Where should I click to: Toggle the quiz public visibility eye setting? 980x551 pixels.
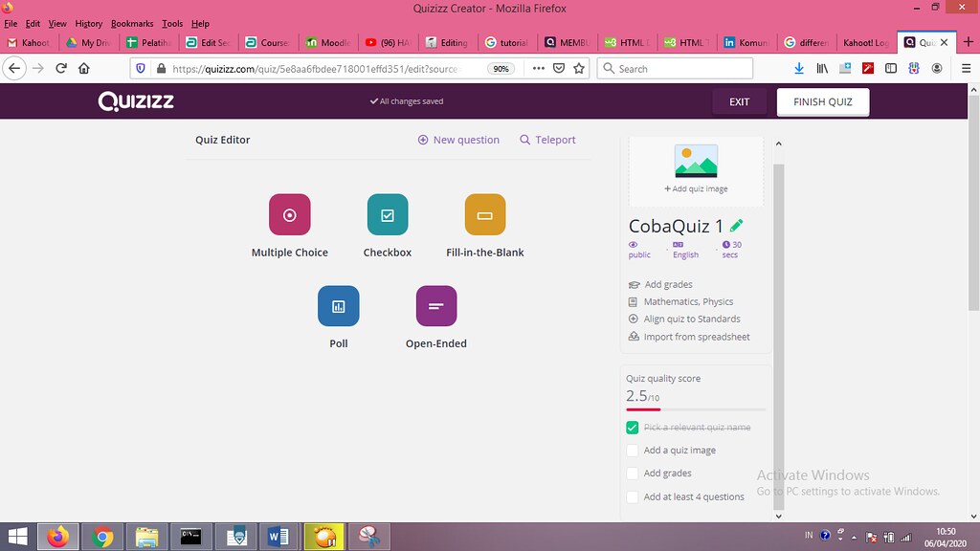pos(638,250)
